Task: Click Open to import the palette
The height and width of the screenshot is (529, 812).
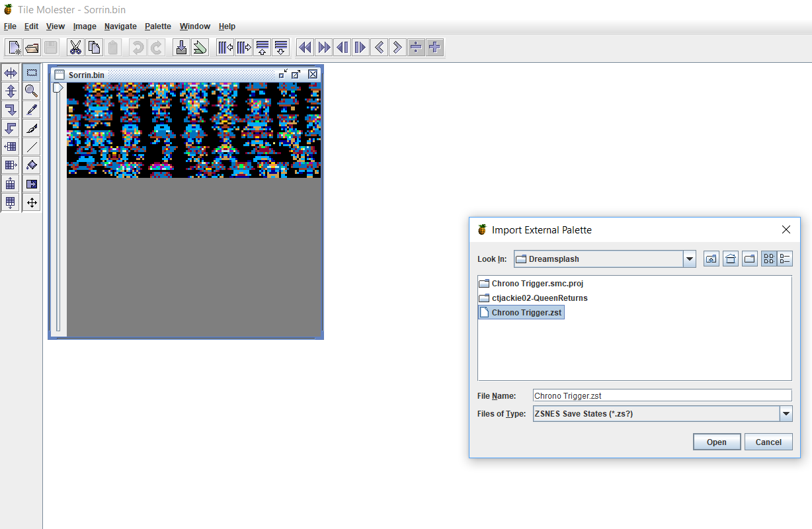Action: pyautogui.click(x=716, y=442)
